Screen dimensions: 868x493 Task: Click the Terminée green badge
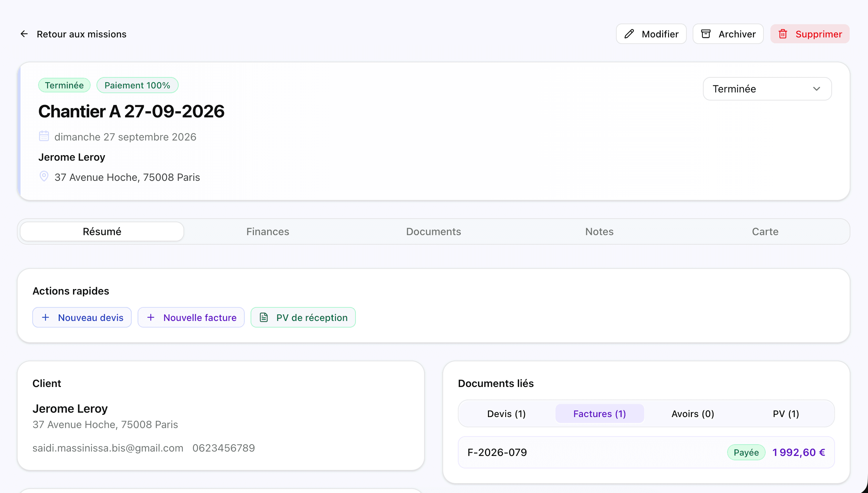click(x=64, y=85)
